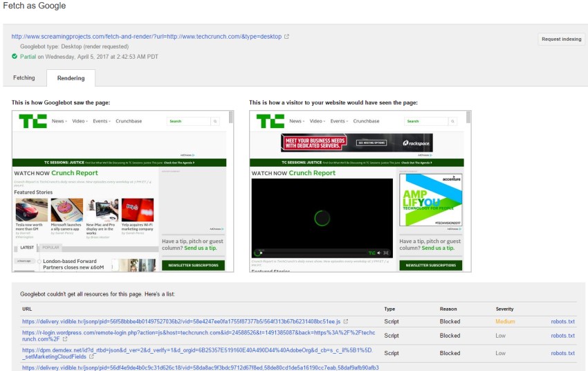Click Rackspace dedicated servers banner ad
This screenshot has width=588, height=371.
click(x=357, y=143)
